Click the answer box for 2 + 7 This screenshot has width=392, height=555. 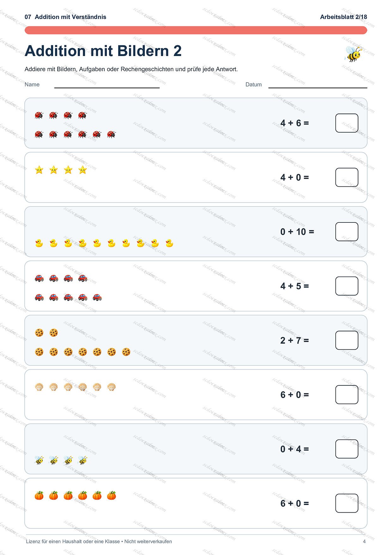[x=347, y=340]
